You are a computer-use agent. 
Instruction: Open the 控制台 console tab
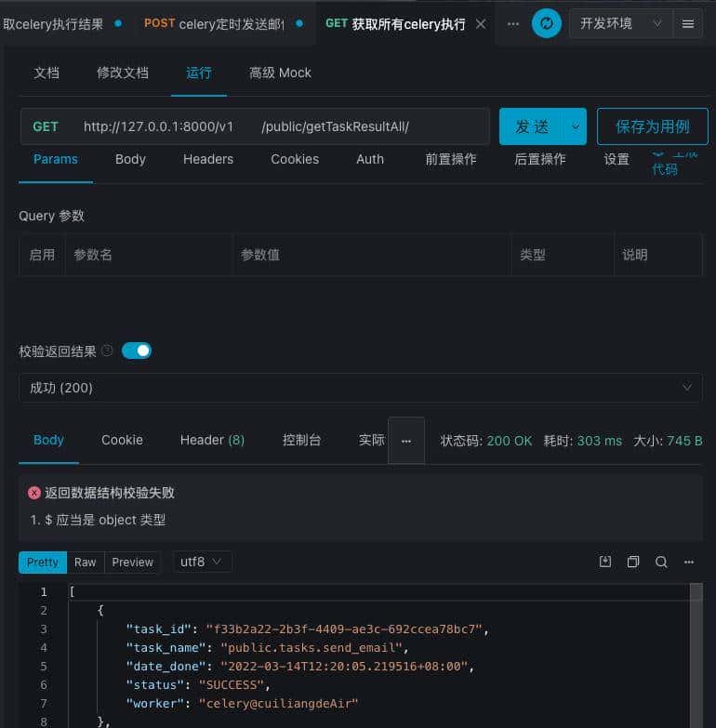302,440
